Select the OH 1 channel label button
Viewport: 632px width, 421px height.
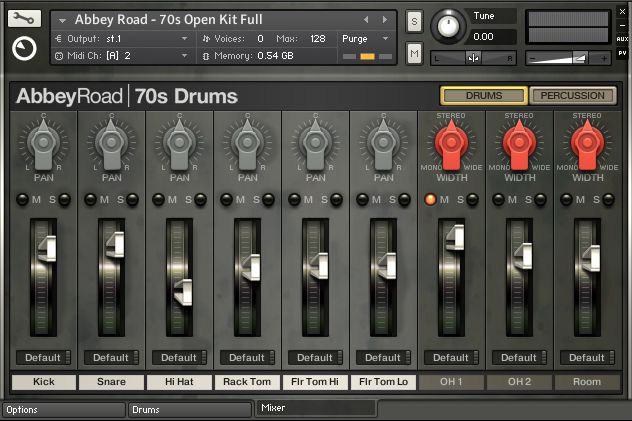coord(451,382)
